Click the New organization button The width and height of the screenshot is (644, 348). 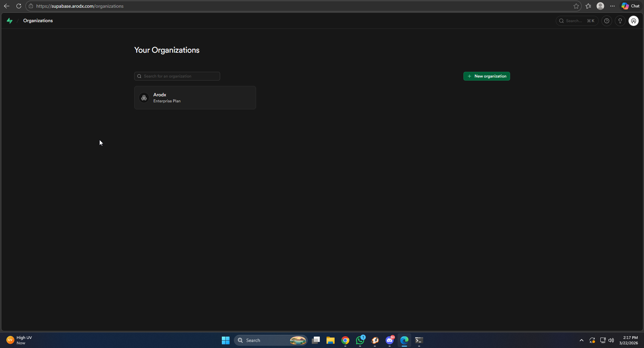[x=487, y=76]
